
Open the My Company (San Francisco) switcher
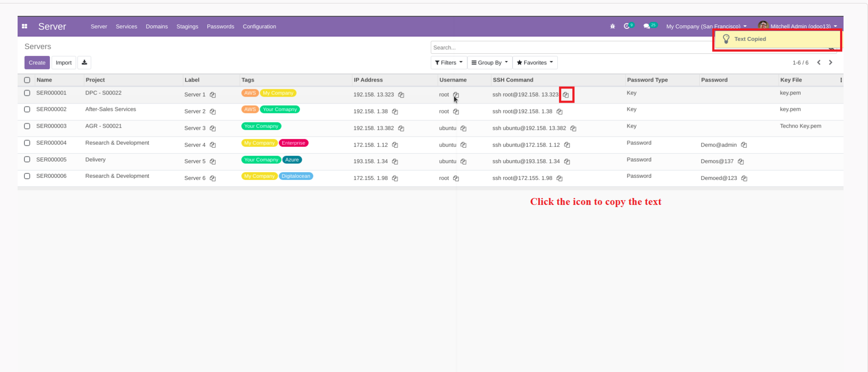[x=706, y=27]
